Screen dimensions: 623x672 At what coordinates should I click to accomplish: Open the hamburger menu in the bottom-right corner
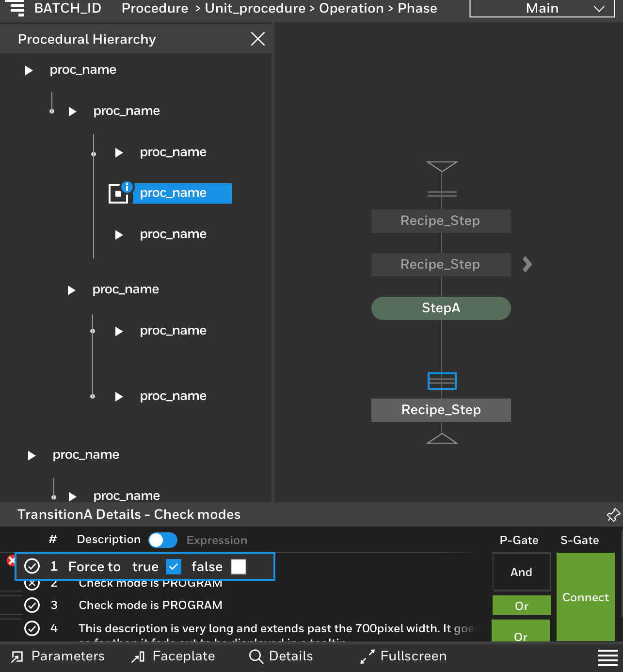607,658
